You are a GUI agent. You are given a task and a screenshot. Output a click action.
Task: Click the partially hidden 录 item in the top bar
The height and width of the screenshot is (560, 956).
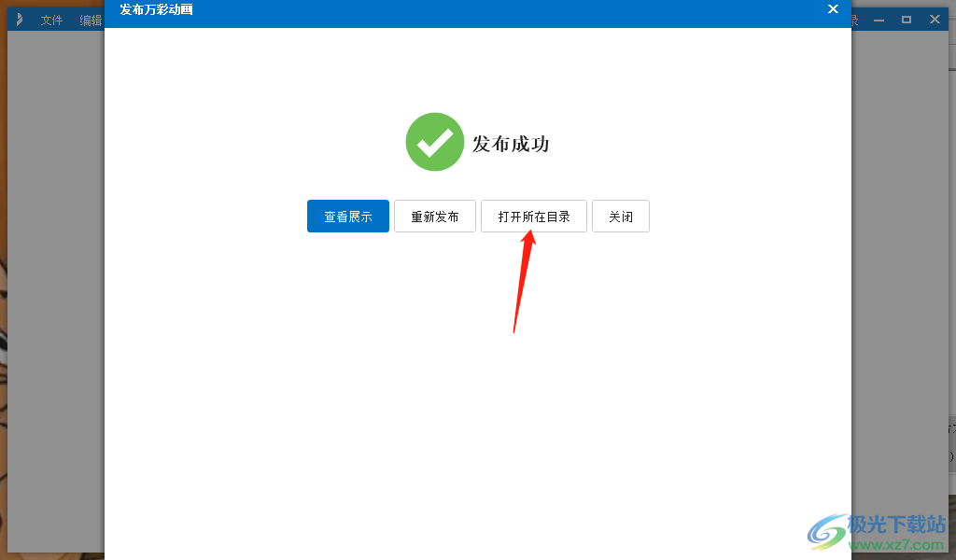pyautogui.click(x=855, y=21)
